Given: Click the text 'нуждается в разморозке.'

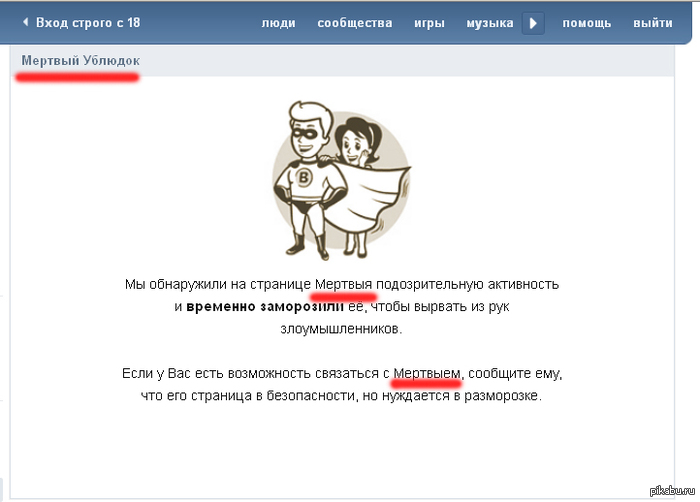Looking at the screenshot, I should pyautogui.click(x=462, y=396).
